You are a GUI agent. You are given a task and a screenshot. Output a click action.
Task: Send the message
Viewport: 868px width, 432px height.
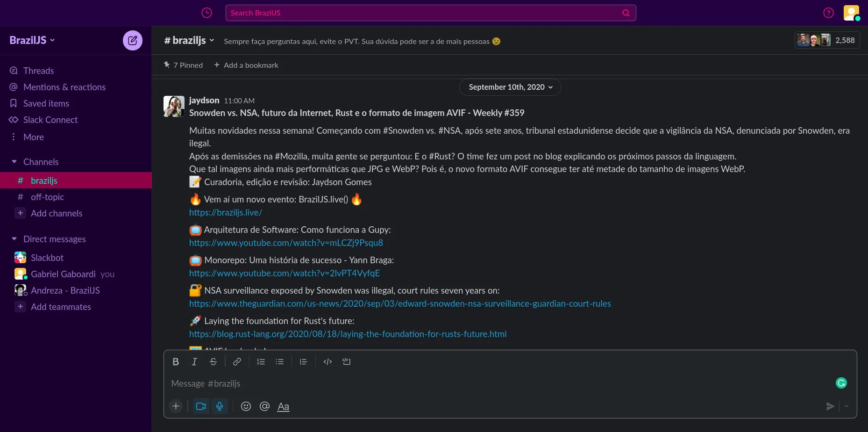click(830, 406)
